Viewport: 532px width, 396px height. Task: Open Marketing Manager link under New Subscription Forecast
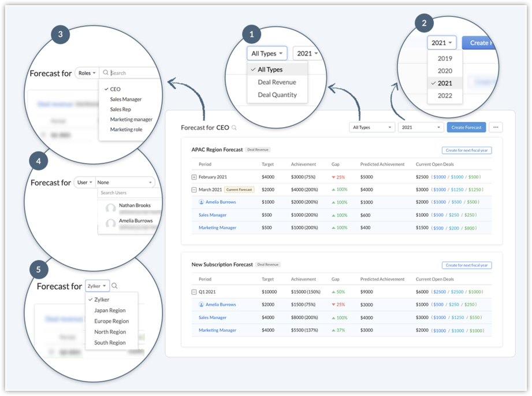point(217,330)
